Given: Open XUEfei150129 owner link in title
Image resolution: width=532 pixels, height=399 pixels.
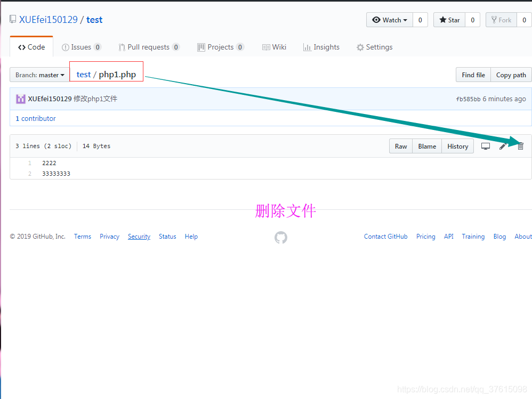Looking at the screenshot, I should click(x=49, y=20).
